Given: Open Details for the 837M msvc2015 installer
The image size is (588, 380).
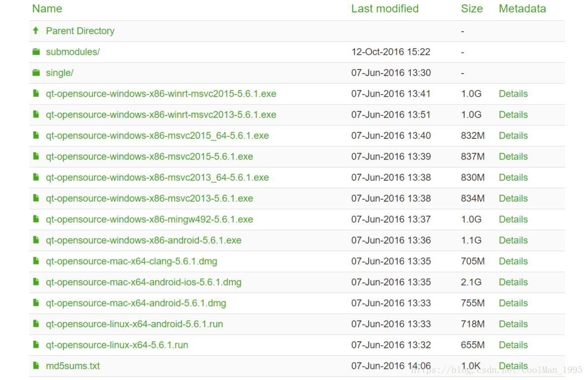Looking at the screenshot, I should tap(513, 157).
